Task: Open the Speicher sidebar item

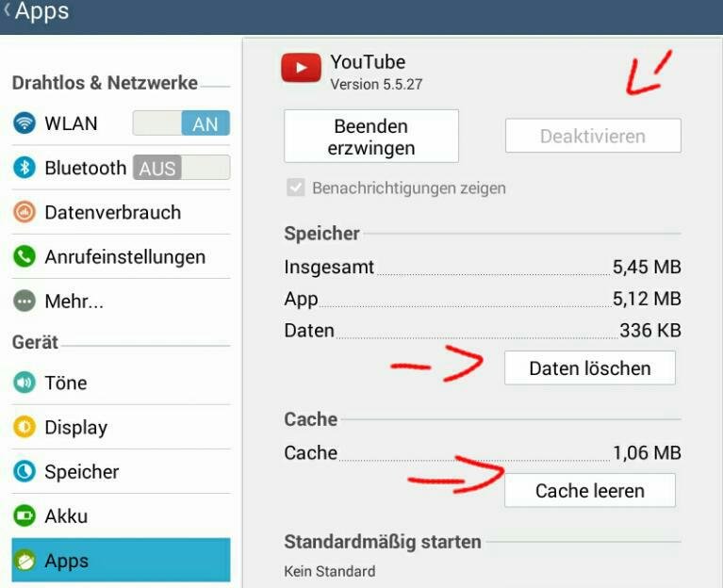Action: [121, 471]
